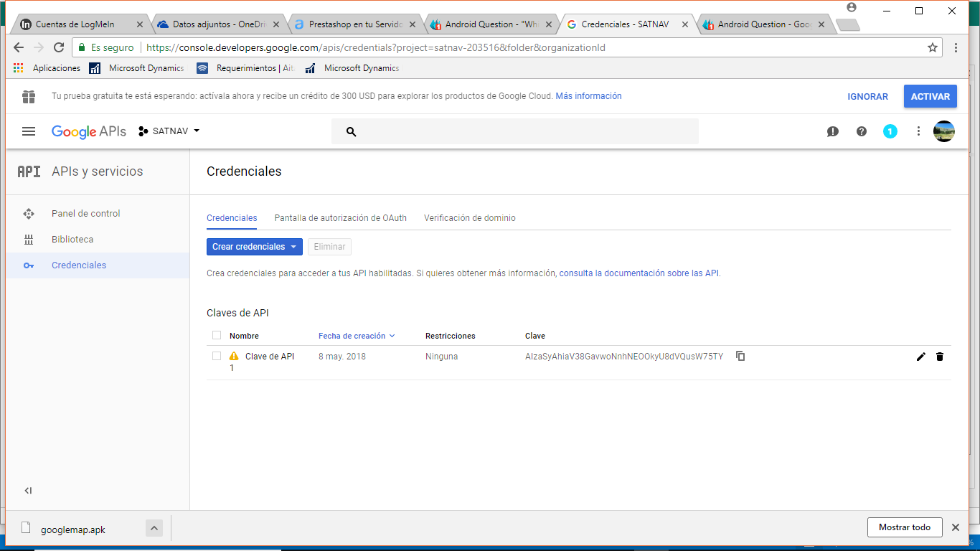Open the Verificación de dominio tab
This screenshot has height=551, width=980.
click(470, 218)
